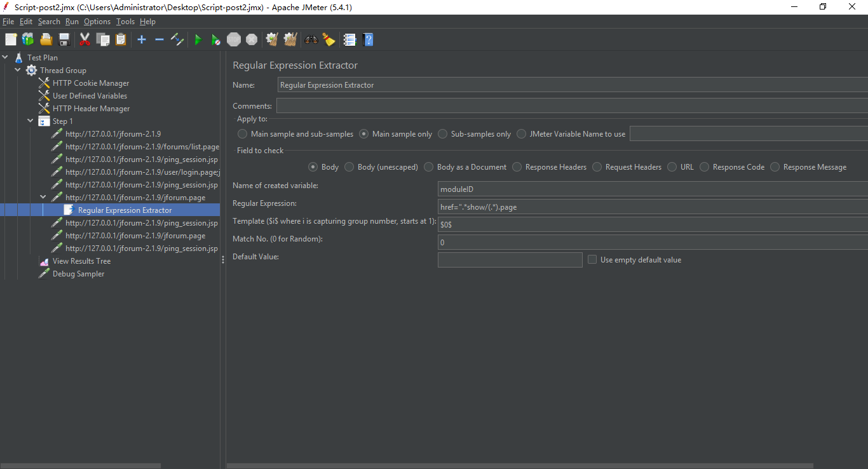Open the Run menu
Screen dimensions: 868x469
[72, 22]
